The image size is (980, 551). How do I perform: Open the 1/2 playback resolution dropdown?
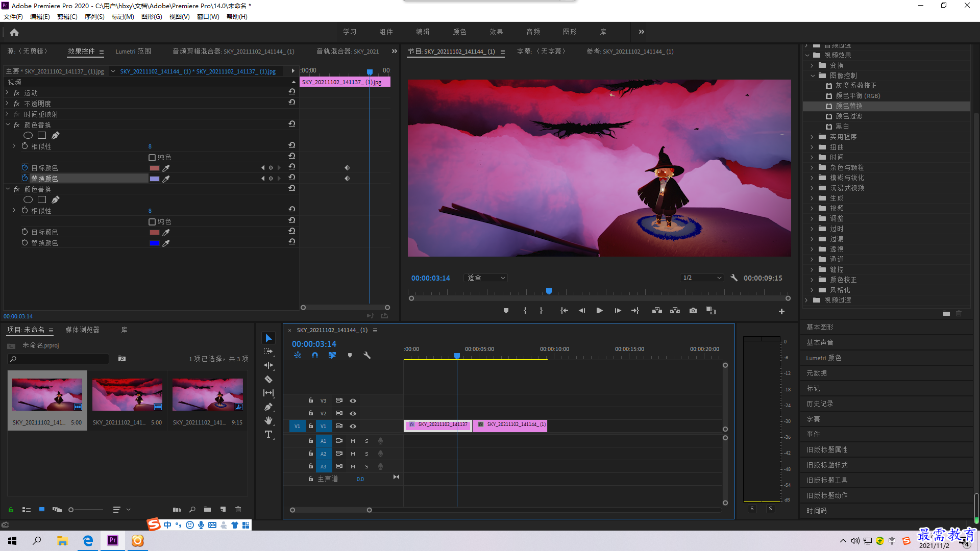(x=702, y=278)
